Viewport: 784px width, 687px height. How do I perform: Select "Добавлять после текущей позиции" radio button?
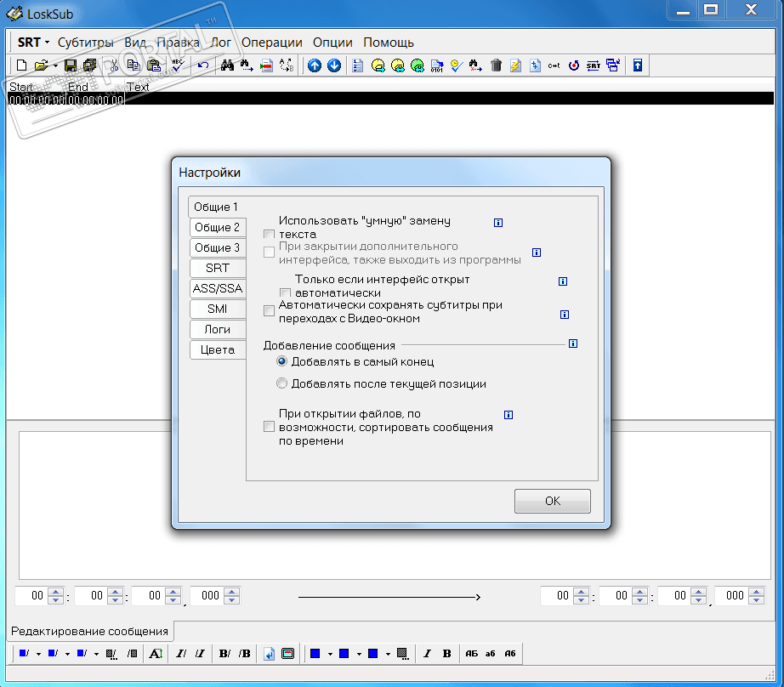(x=282, y=383)
